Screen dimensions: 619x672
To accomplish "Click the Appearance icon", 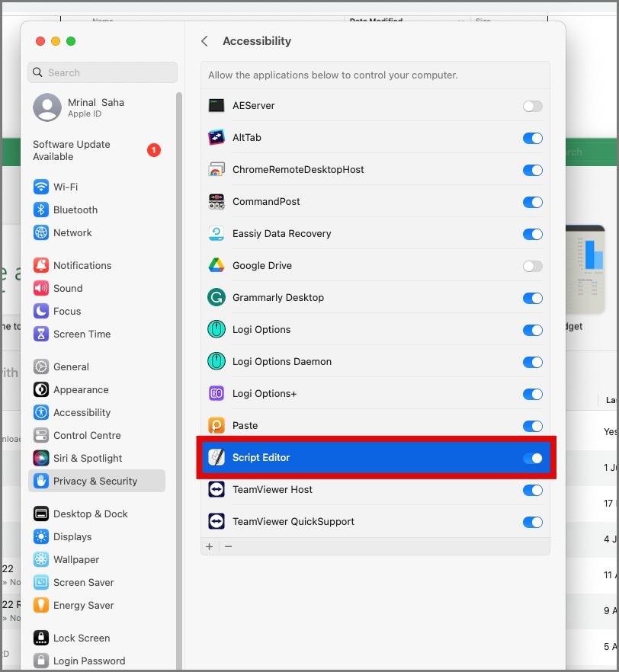I will [40, 389].
